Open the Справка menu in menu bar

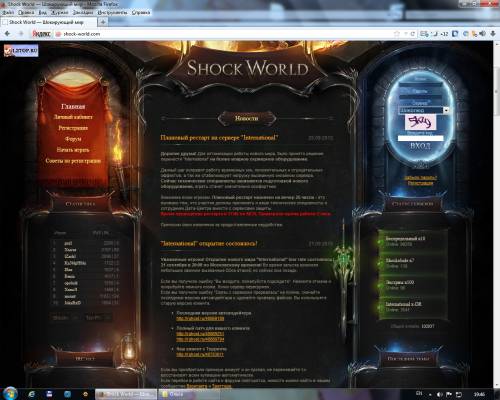(x=141, y=12)
